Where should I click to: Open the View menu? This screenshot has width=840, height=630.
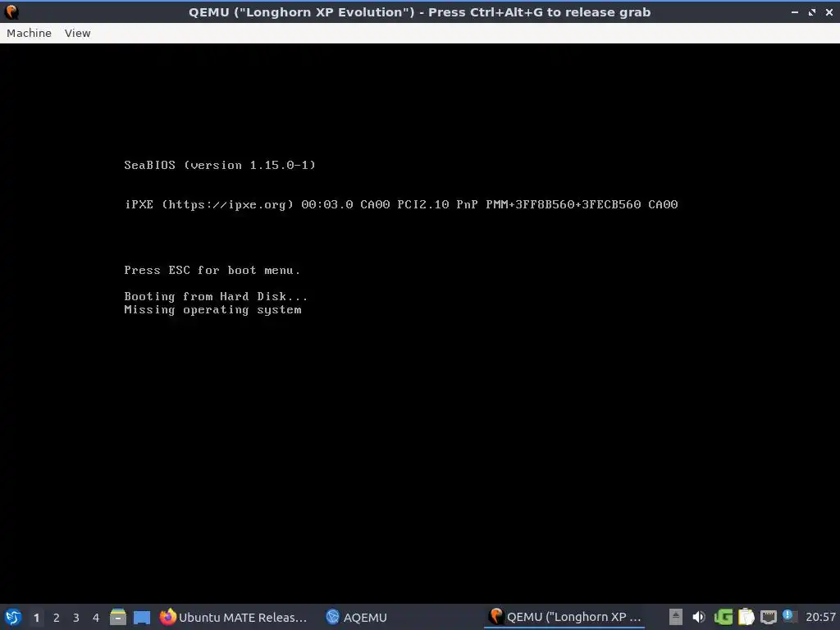coord(78,33)
